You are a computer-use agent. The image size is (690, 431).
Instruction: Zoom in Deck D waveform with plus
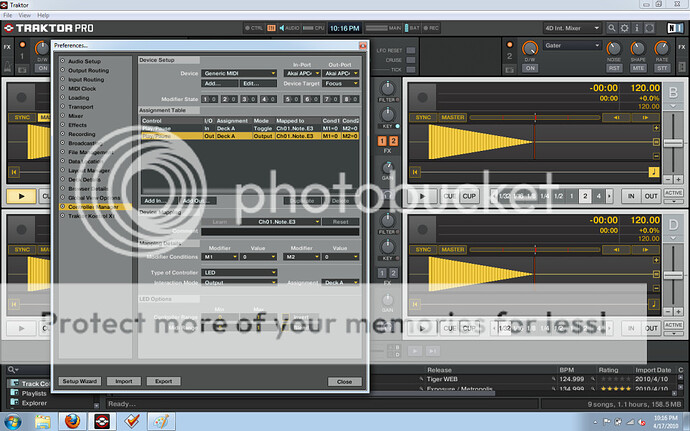point(656,260)
